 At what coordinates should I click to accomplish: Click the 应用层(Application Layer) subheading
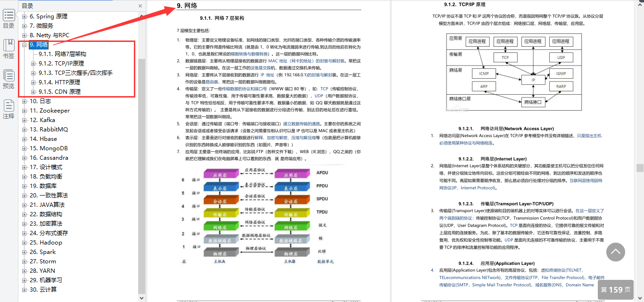click(x=507, y=263)
